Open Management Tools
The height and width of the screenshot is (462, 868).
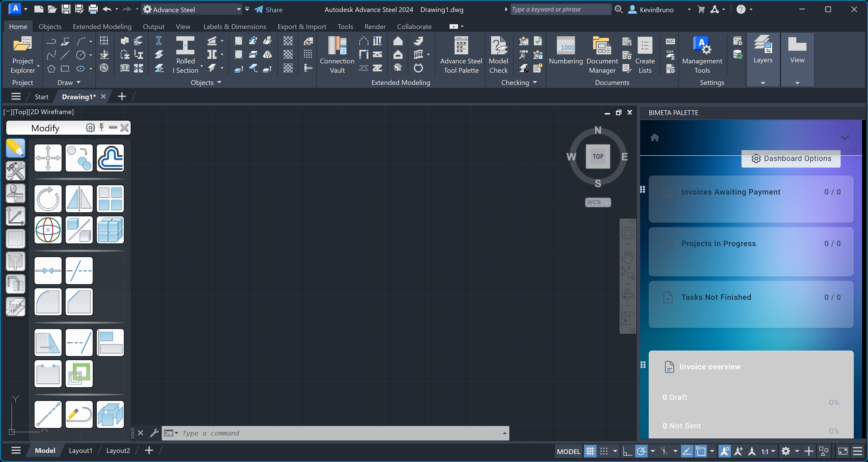point(702,55)
